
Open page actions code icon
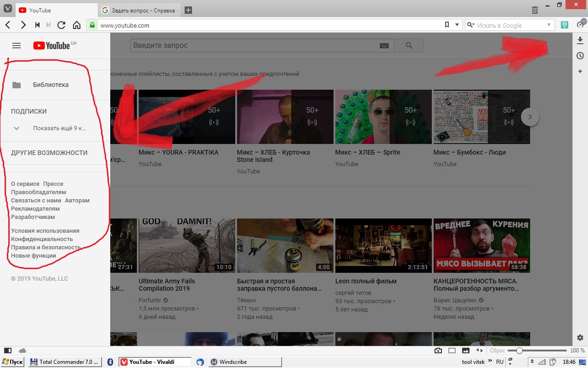pos(480,351)
